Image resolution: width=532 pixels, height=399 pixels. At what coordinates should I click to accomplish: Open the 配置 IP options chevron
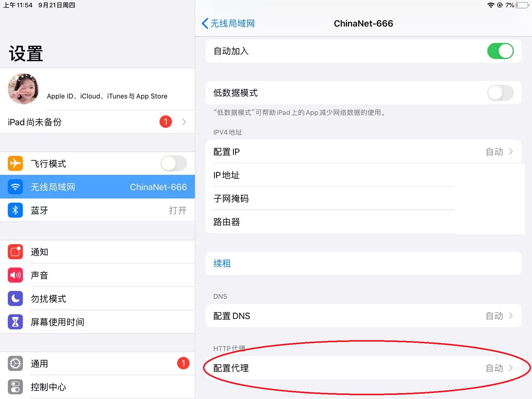[x=511, y=151]
